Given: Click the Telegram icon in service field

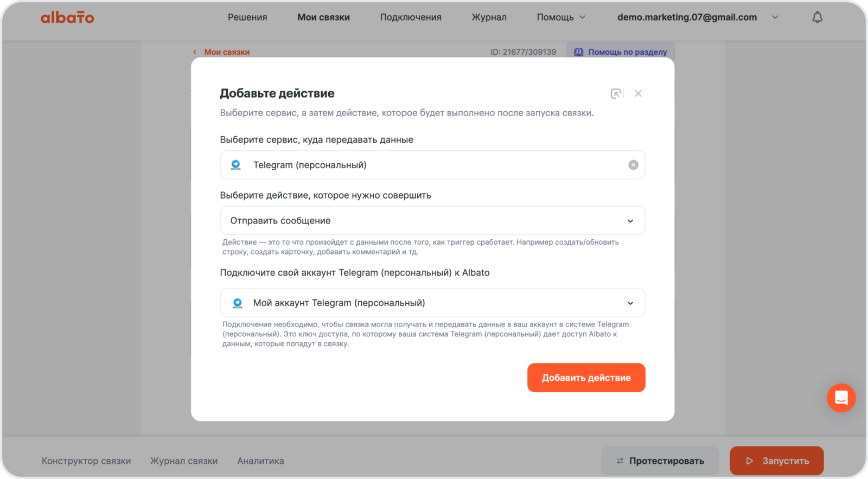Looking at the screenshot, I should [x=236, y=165].
